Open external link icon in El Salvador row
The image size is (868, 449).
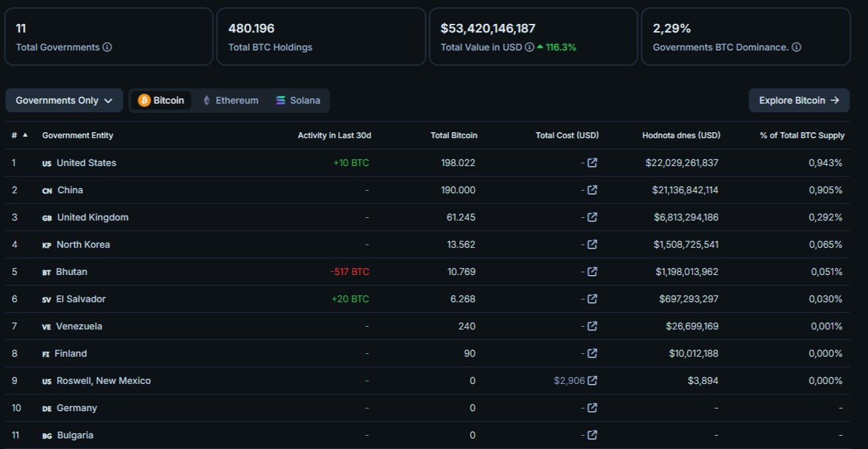pos(592,299)
